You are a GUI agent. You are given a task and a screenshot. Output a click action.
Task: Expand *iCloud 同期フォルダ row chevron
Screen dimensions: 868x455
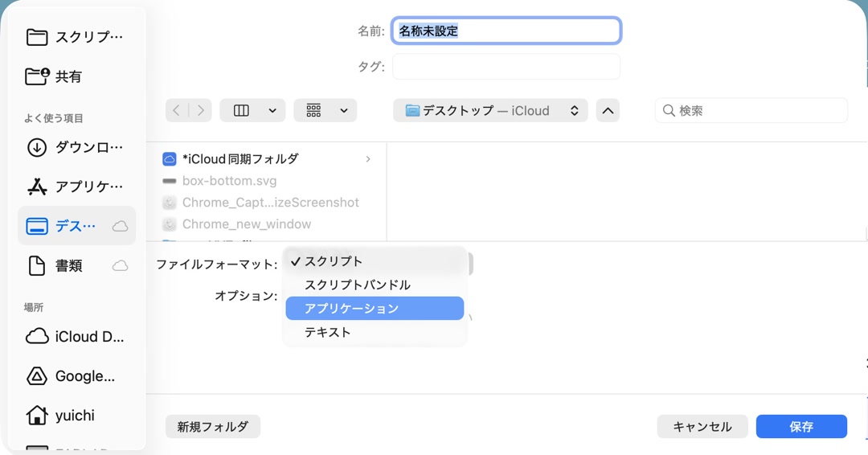pos(368,159)
